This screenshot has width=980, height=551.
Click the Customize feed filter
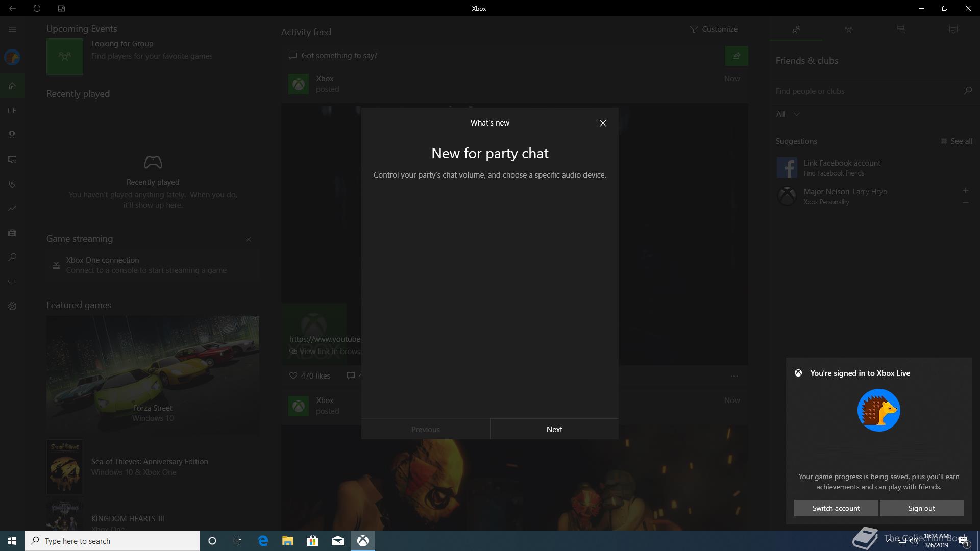(x=714, y=29)
